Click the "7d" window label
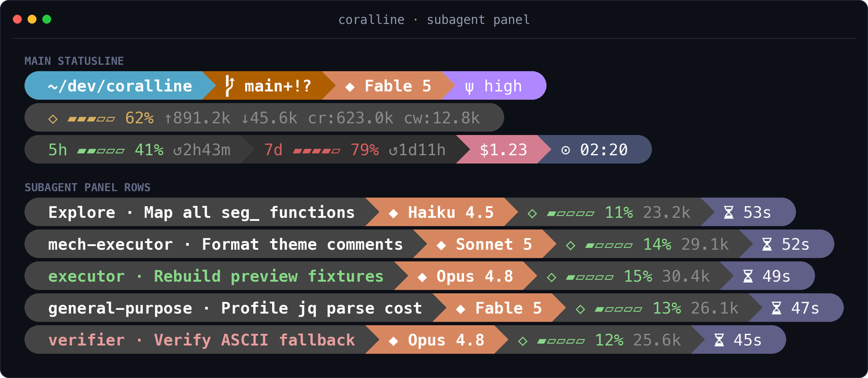Viewport: 868px width, 378px height. [273, 150]
